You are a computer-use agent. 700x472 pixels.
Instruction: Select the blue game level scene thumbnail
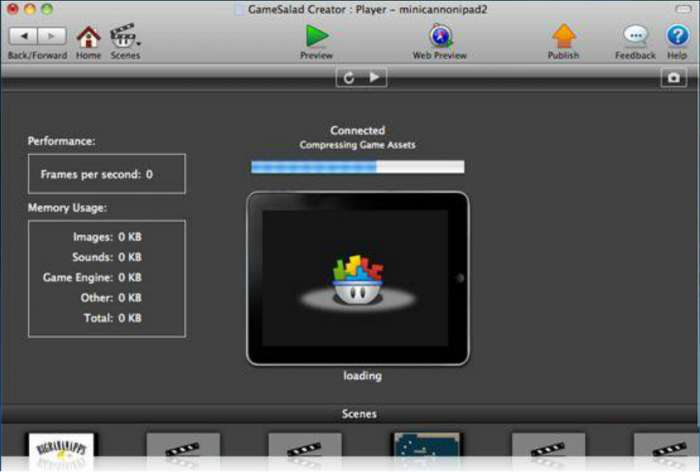(427, 447)
